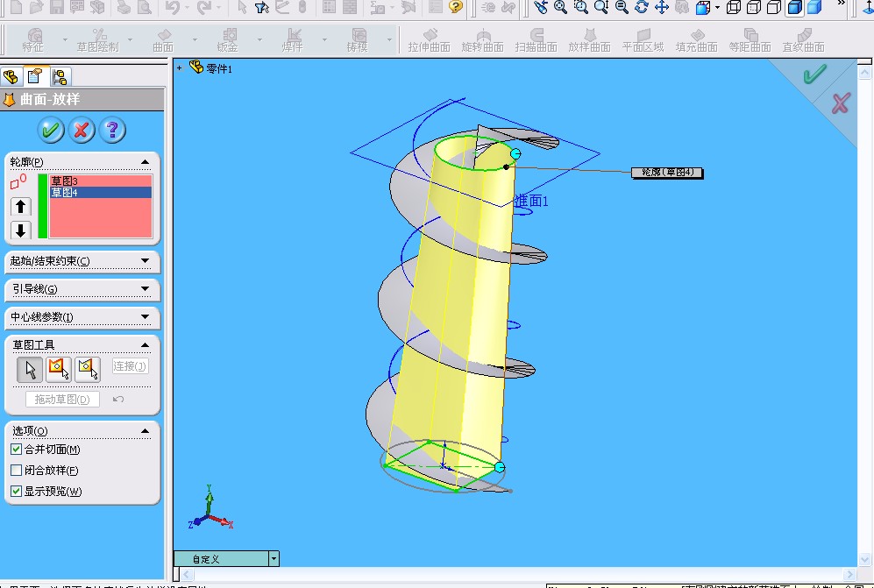Image resolution: width=874 pixels, height=588 pixels.
Task: Click 曲面 toolbar tab
Action: (x=163, y=40)
